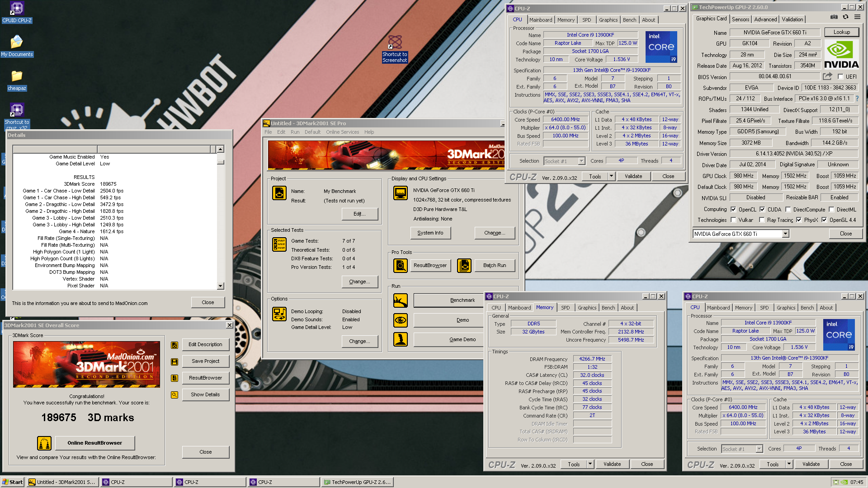868x488 pixels.
Task: Click the GPU-Z refresh icon
Action: (x=845, y=17)
